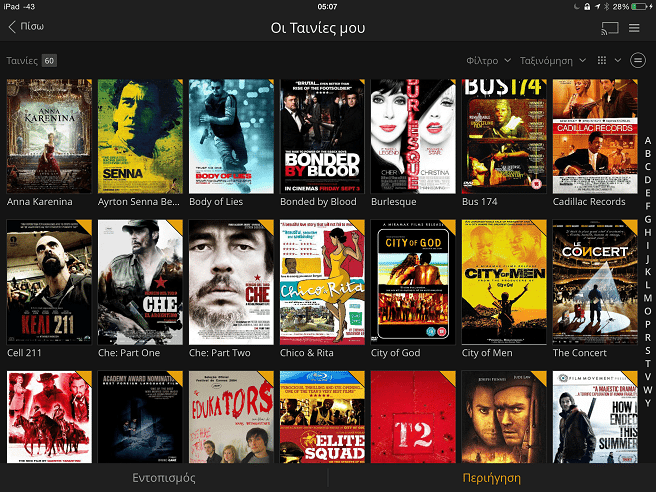Jump to letter S in index
This screenshot has height=492, width=656.
648,350
